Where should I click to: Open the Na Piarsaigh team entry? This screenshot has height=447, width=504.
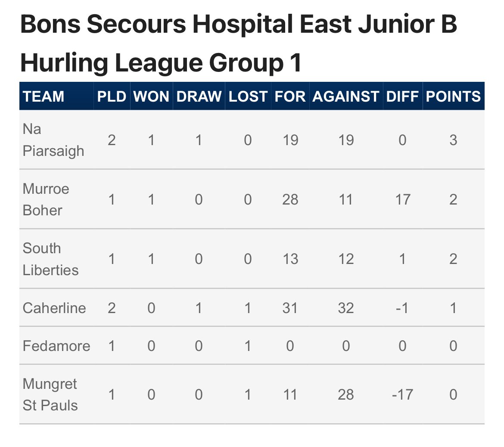53,140
